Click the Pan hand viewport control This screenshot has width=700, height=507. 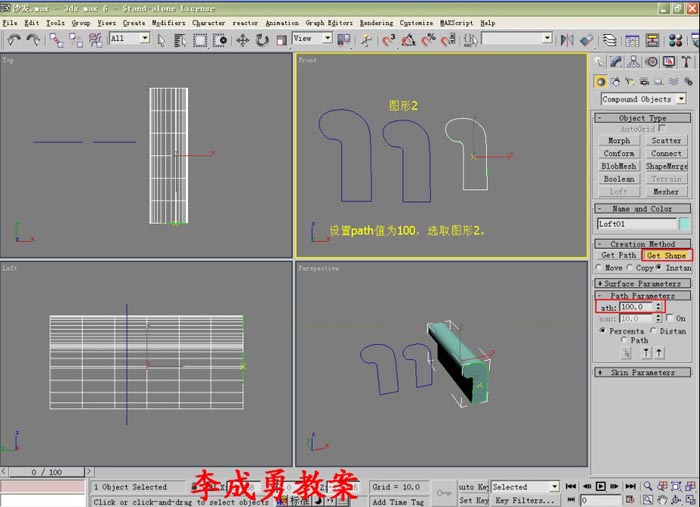662,500
